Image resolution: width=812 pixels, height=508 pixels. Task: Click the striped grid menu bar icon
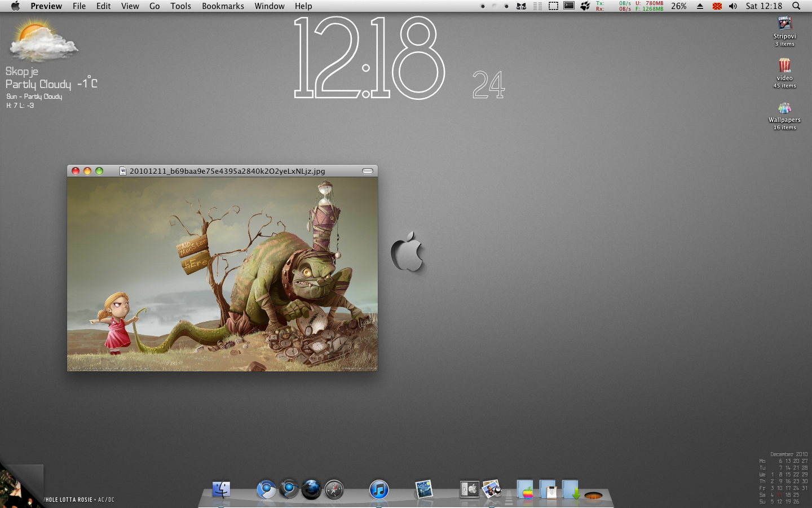click(x=537, y=6)
